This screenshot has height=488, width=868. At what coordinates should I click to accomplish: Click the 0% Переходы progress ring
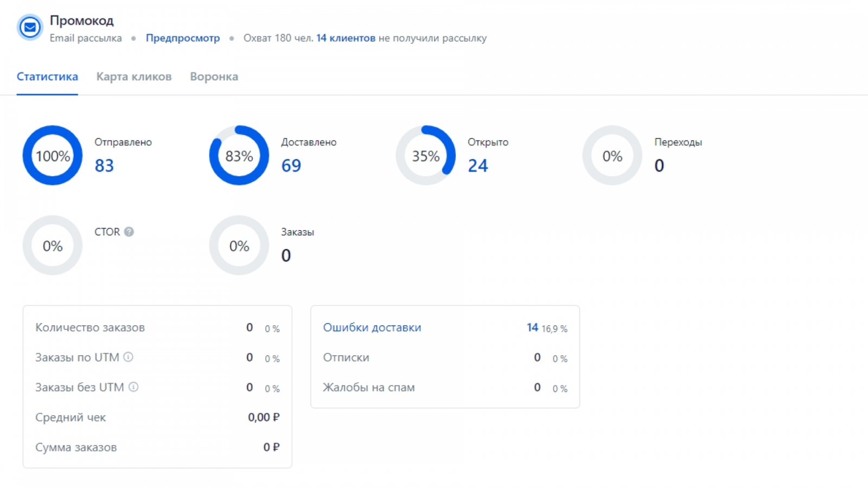click(612, 156)
